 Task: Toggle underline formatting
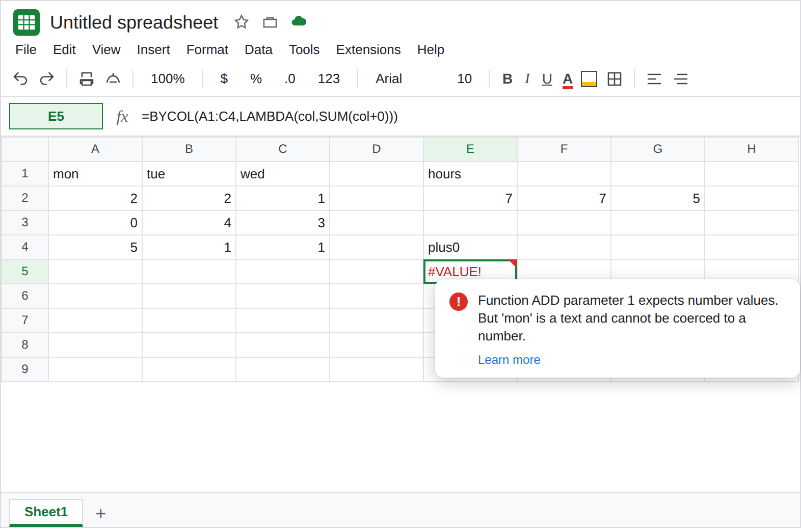[547, 79]
